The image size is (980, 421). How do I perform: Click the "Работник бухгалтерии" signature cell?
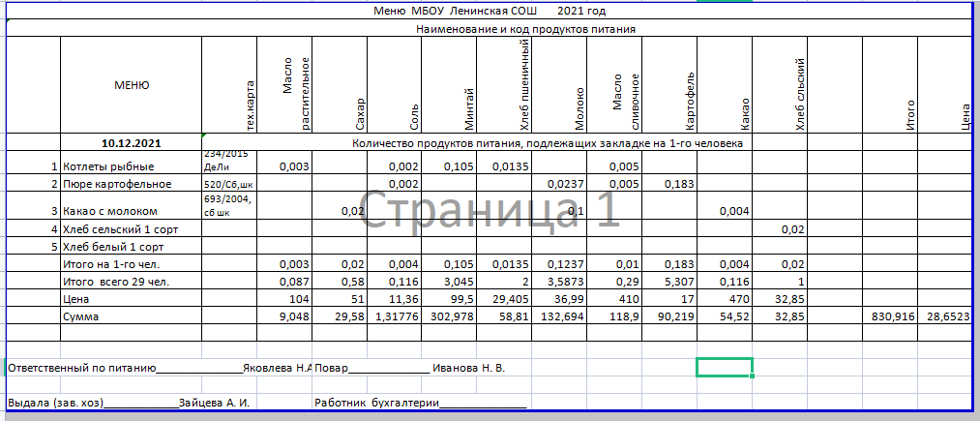[376, 402]
